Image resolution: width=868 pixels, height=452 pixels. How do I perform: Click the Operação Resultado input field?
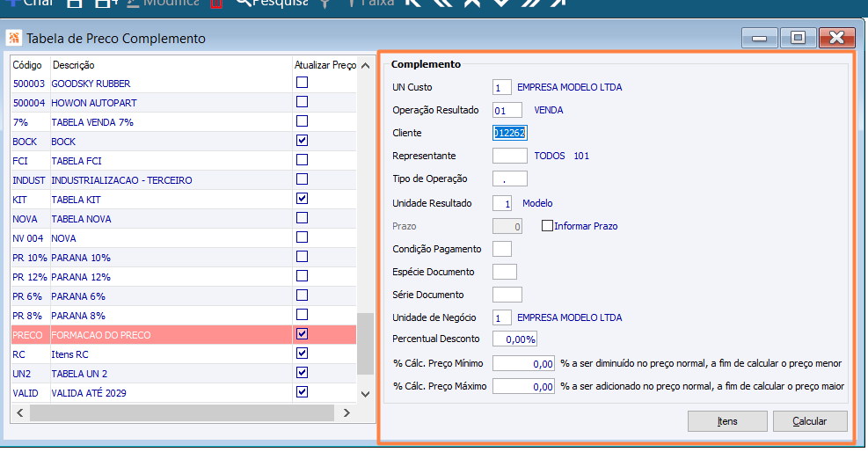[x=507, y=110]
